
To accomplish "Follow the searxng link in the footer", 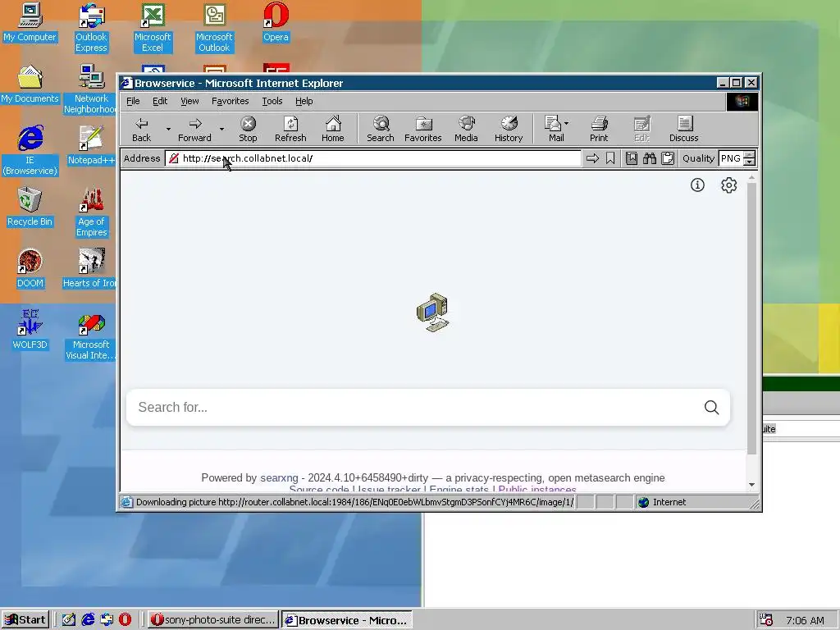I will click(x=279, y=478).
